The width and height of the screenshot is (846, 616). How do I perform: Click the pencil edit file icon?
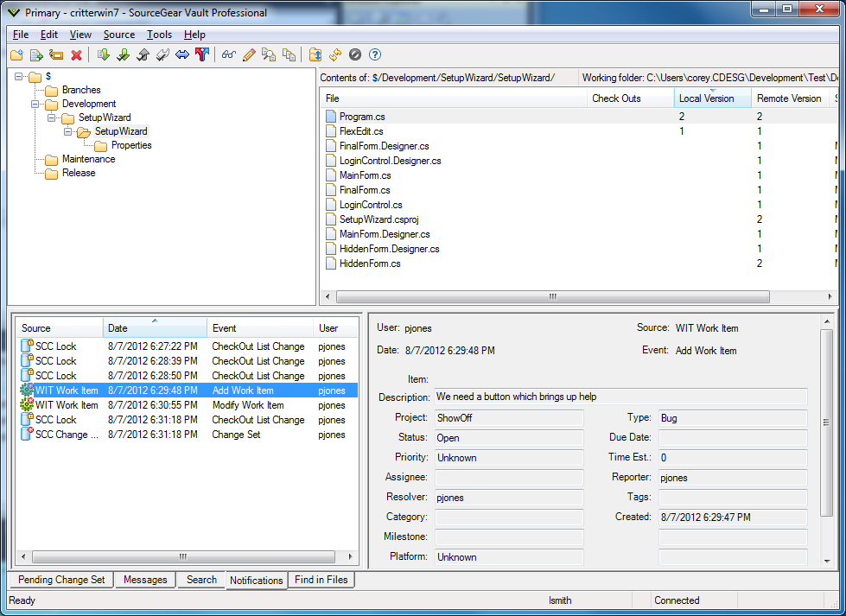(249, 55)
